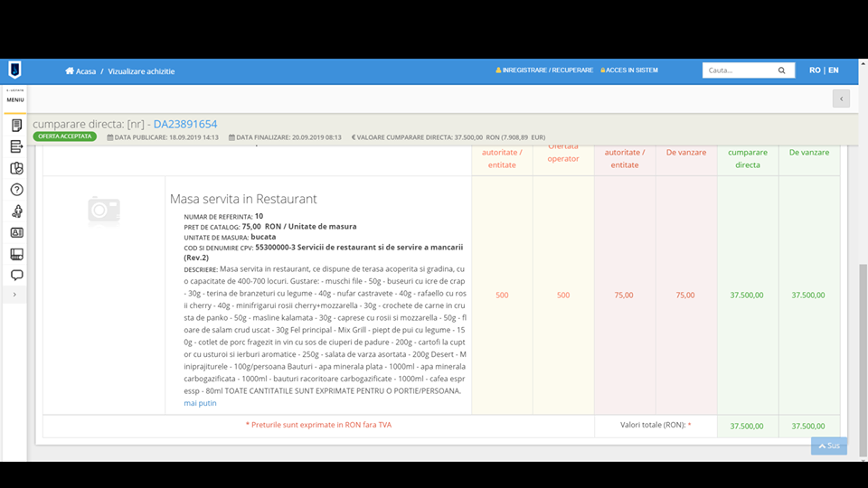Collapse description with 'mai putin' link

(200, 403)
